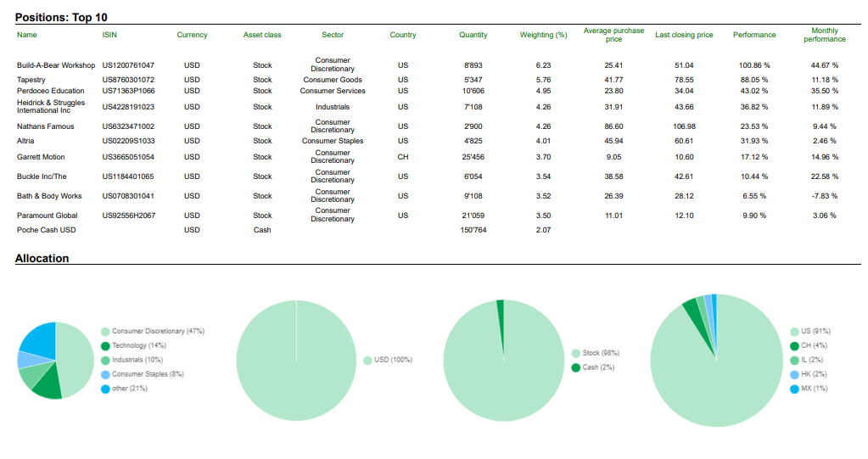Click the 150'764 cash quantity
The height and width of the screenshot is (459, 868).
coord(473,230)
